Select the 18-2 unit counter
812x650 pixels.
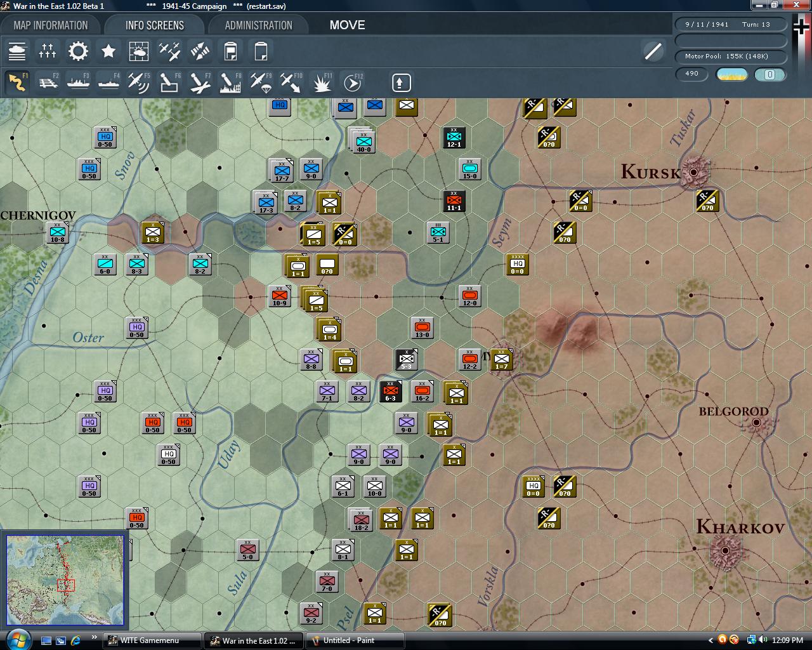[361, 521]
